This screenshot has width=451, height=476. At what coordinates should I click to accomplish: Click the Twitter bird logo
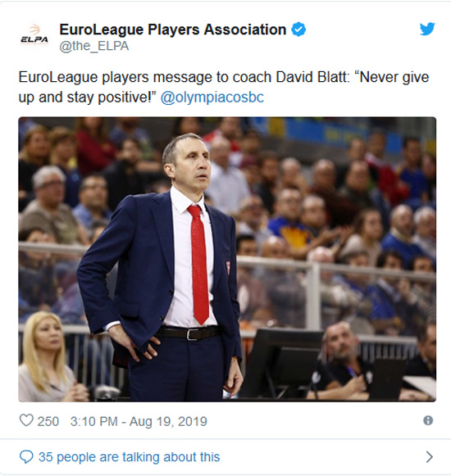point(427,29)
